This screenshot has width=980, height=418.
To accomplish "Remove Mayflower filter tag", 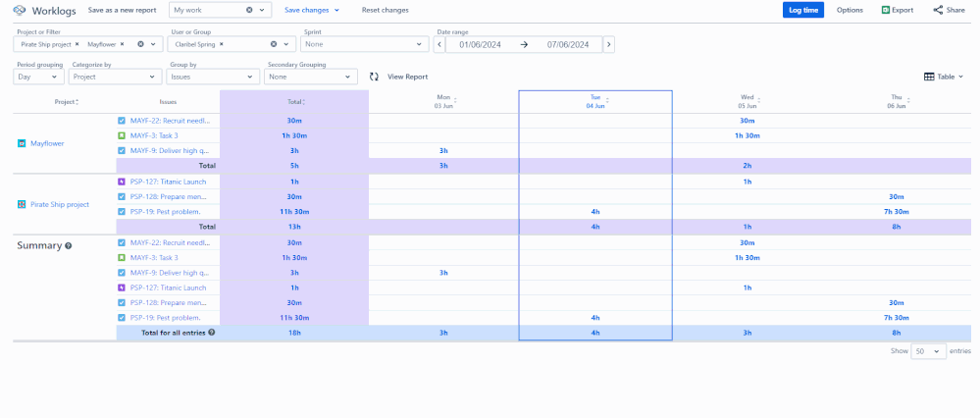I will point(122,44).
